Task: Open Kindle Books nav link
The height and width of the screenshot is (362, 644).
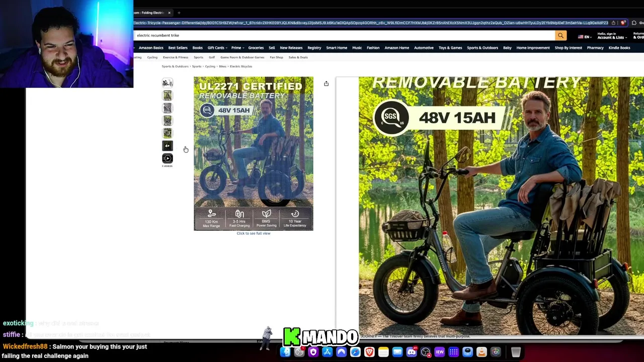Action: click(x=619, y=48)
